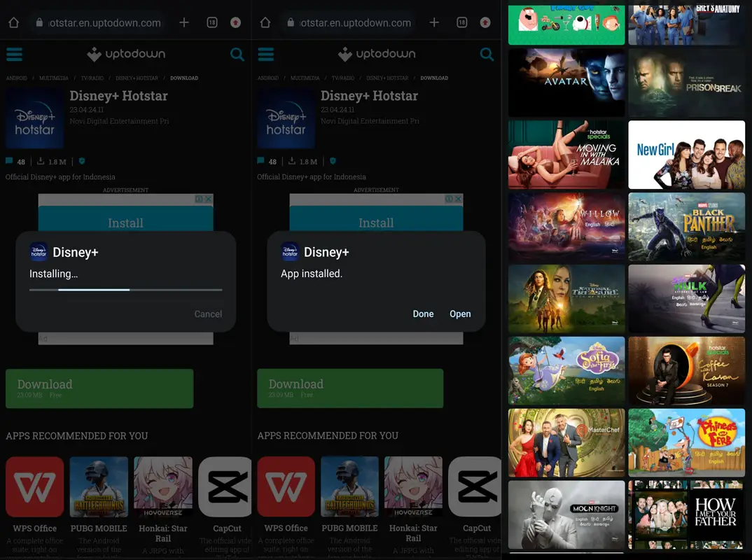
Task: Open Phineas and Ferb thumbnail
Action: 687,442
